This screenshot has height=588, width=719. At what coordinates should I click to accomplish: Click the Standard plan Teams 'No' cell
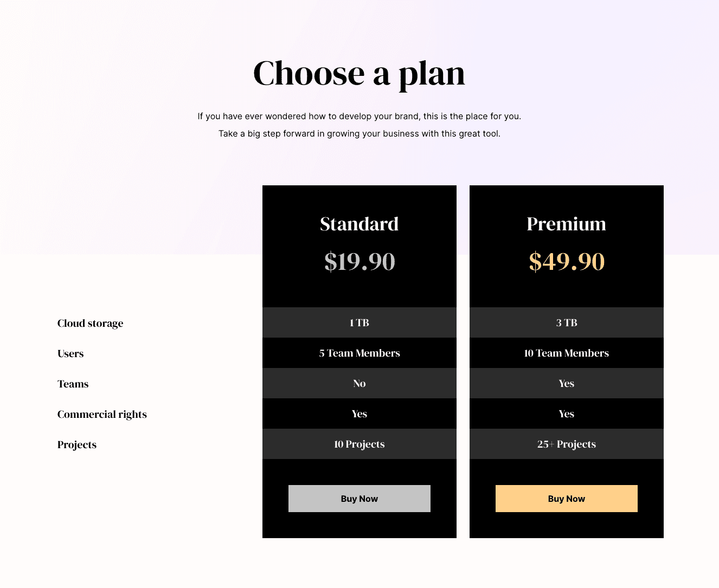tap(359, 383)
